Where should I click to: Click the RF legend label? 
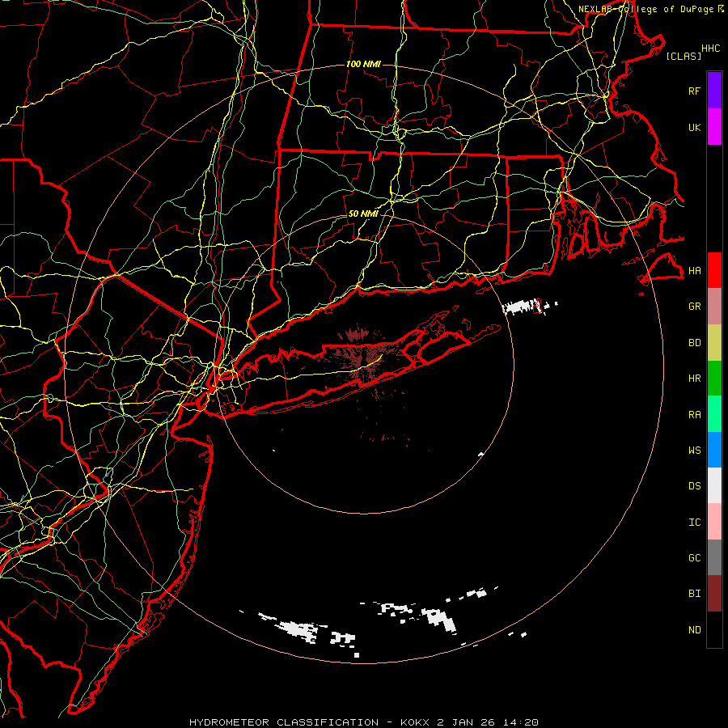coord(695,91)
